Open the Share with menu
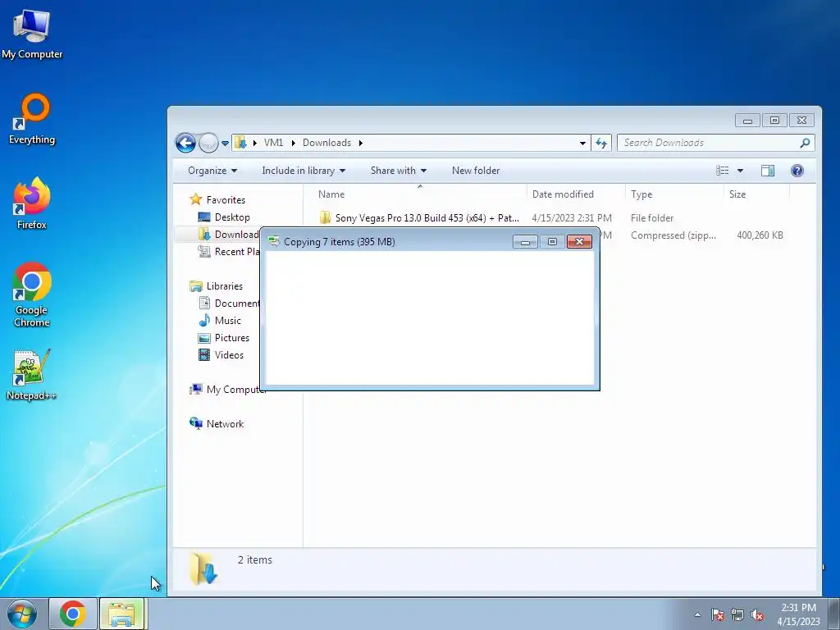This screenshot has height=630, width=840. pos(399,171)
